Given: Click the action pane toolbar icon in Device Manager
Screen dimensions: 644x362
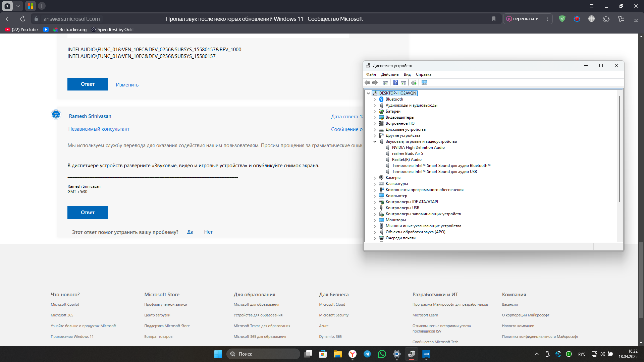Looking at the screenshot, I should [x=404, y=83].
